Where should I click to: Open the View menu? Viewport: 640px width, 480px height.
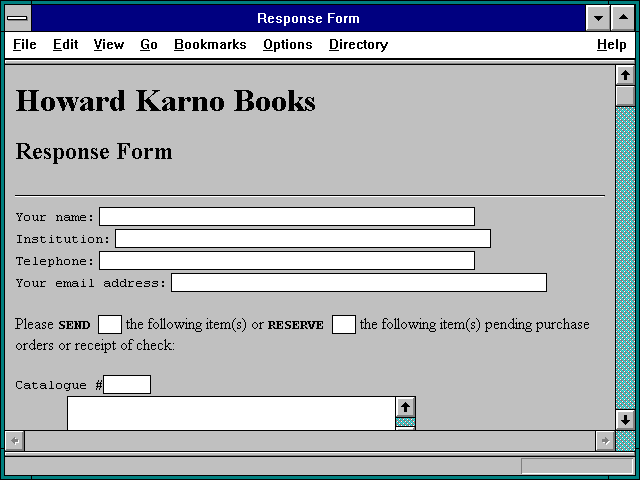109,44
